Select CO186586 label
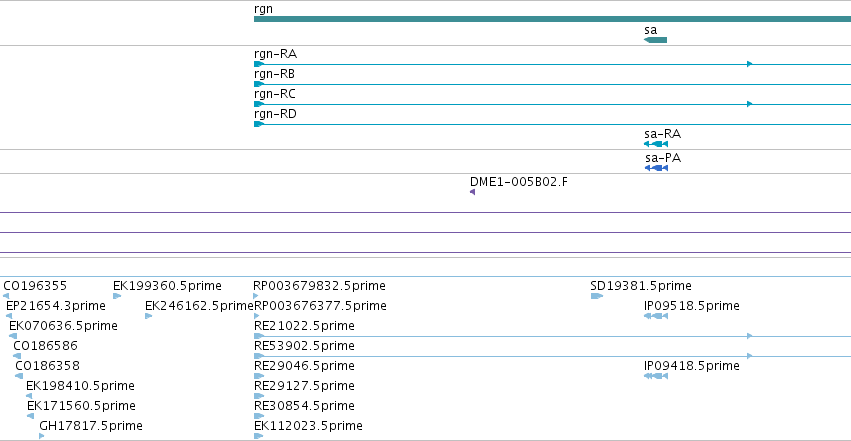The height and width of the screenshot is (441, 851). [x=46, y=347]
